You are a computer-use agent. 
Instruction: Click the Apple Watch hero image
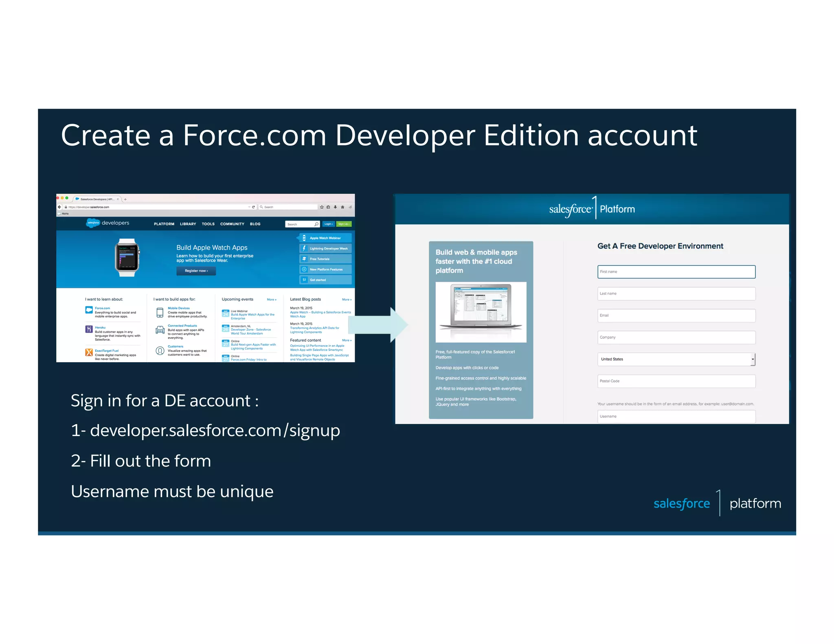pos(127,258)
